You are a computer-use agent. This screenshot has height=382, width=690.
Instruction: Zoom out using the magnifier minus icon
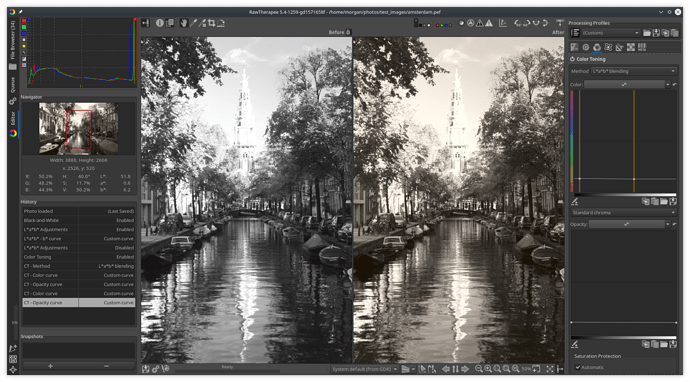click(479, 369)
